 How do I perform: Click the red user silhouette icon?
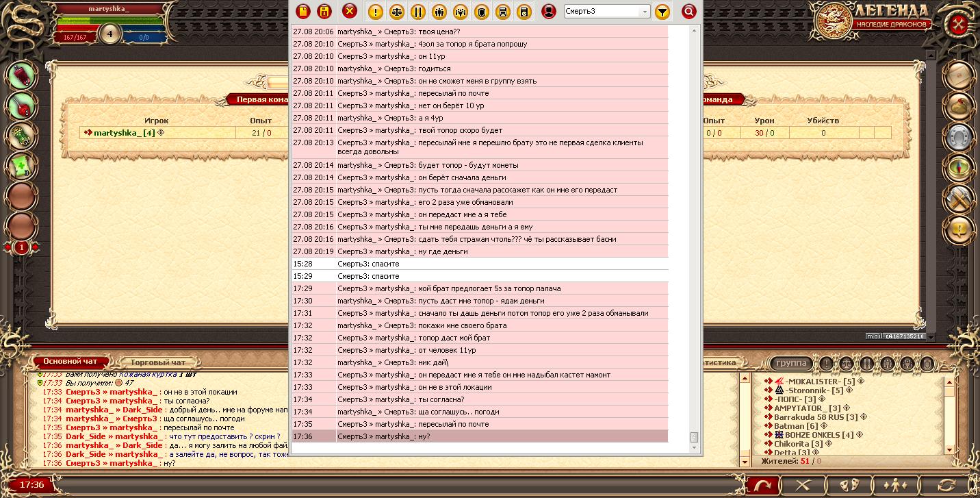tap(548, 11)
